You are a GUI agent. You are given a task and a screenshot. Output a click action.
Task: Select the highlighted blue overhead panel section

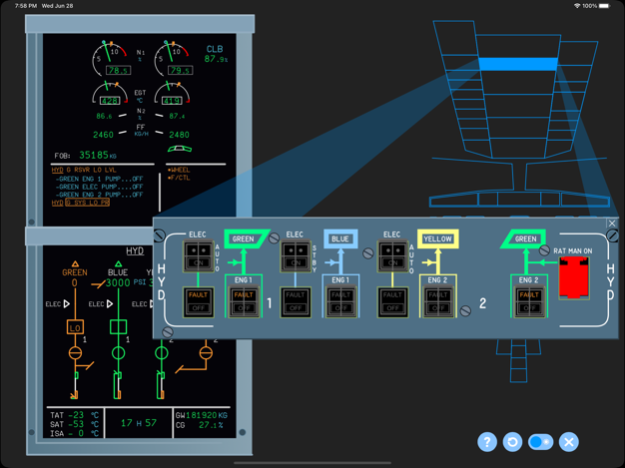pyautogui.click(x=517, y=64)
